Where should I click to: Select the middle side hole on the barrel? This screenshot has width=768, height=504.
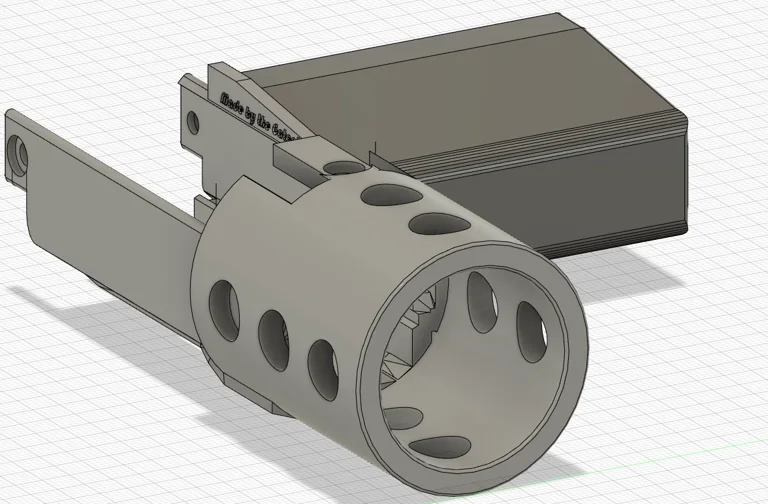pos(272,339)
